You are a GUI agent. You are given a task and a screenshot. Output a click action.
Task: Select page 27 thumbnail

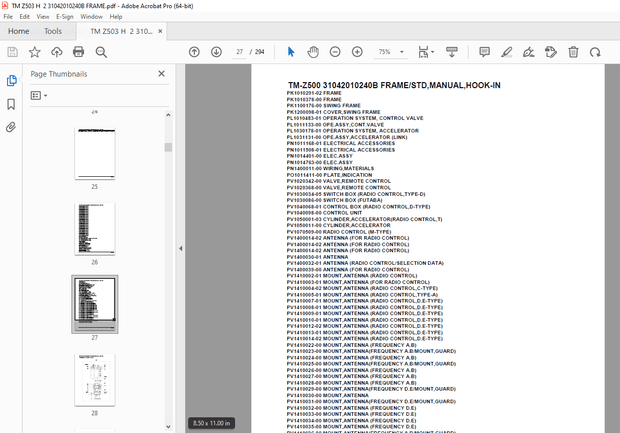(x=95, y=304)
